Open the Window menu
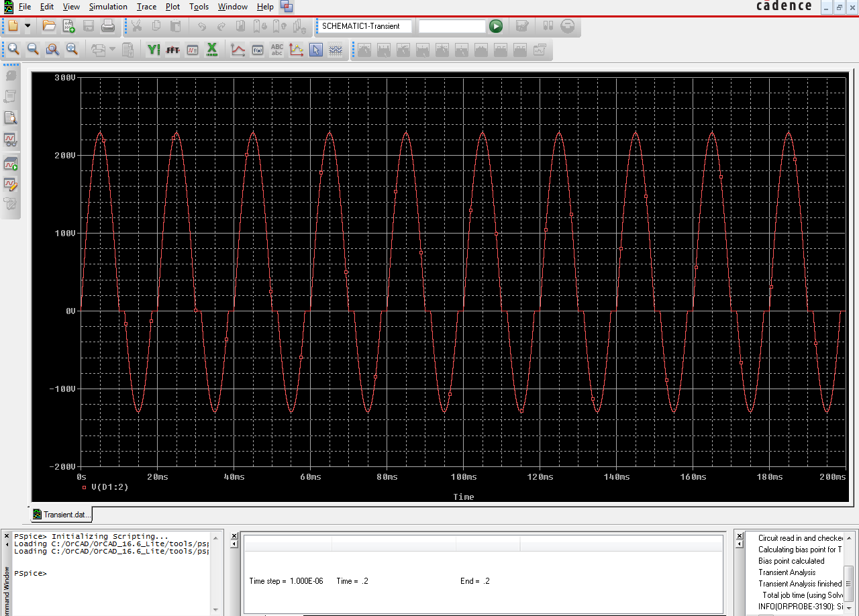Screen dimensions: 859x616 click(233, 7)
